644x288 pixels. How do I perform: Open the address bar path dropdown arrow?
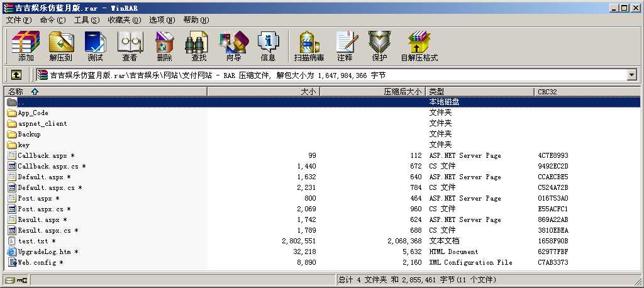[x=631, y=75]
